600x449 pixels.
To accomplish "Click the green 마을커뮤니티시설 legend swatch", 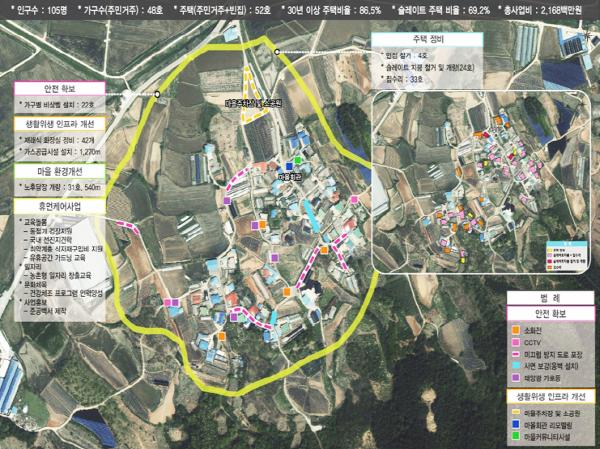I will [515, 437].
